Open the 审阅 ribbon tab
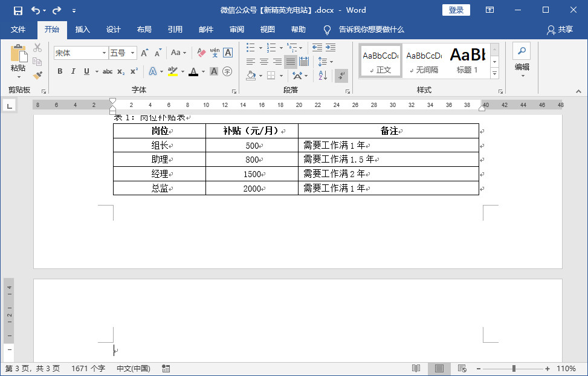The image size is (588, 376). click(236, 29)
